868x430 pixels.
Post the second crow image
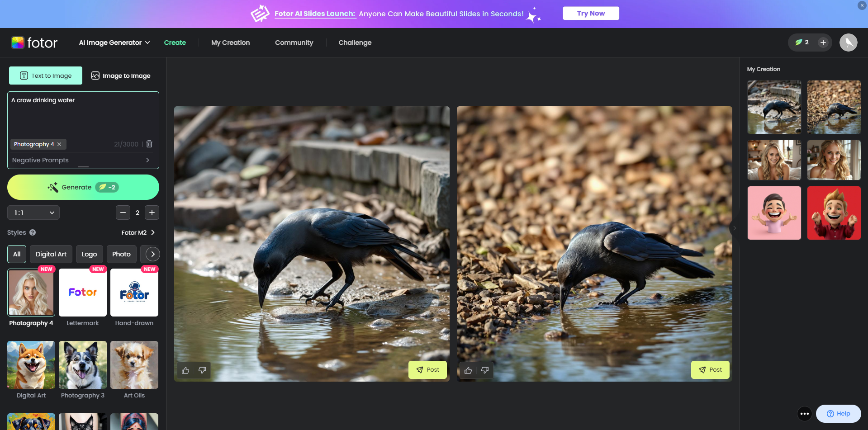(710, 370)
